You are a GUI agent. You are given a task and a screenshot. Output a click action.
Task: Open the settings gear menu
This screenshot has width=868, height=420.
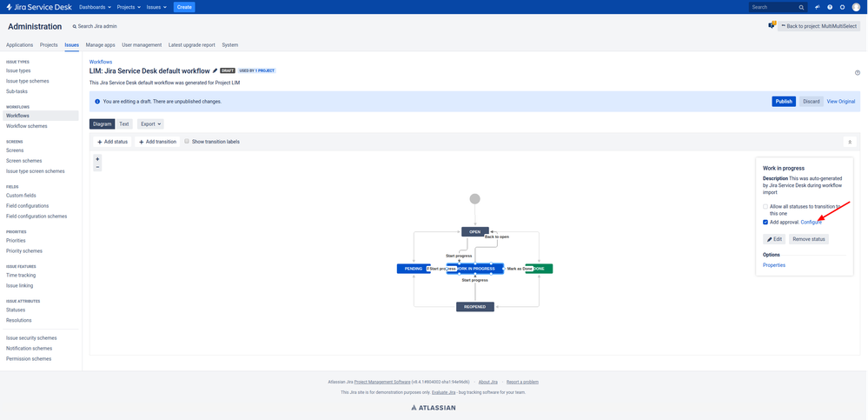tap(843, 7)
